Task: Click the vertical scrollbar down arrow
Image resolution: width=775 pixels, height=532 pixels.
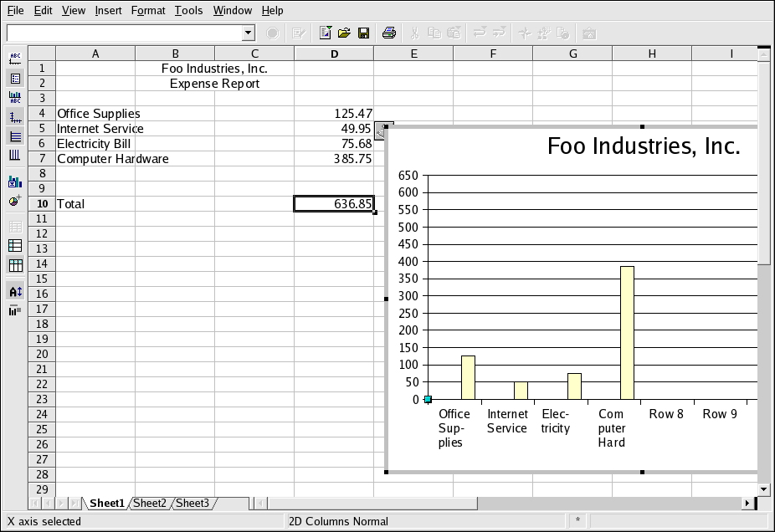Action: [x=763, y=489]
